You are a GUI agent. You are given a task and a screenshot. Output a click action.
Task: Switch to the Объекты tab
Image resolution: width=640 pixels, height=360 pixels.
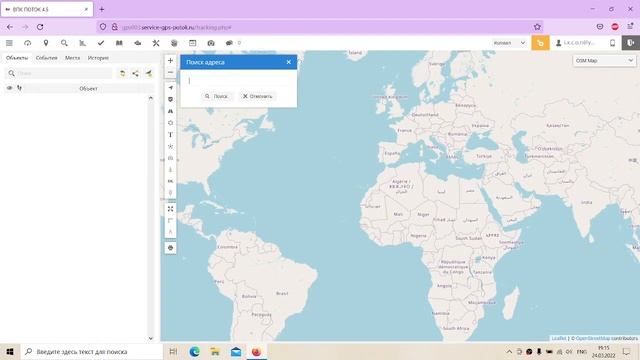17,58
